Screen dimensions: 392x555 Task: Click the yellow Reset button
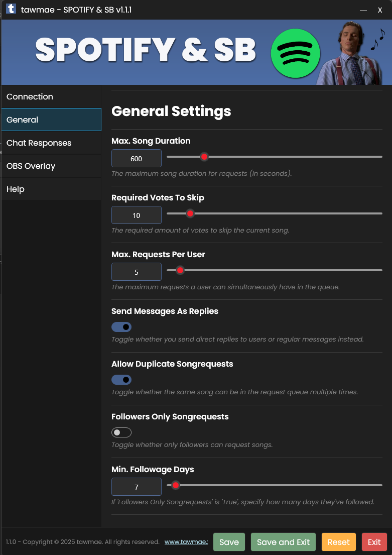pyautogui.click(x=339, y=542)
